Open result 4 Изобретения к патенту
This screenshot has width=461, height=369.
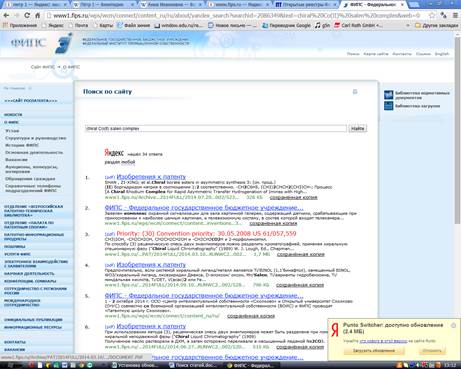click(151, 265)
